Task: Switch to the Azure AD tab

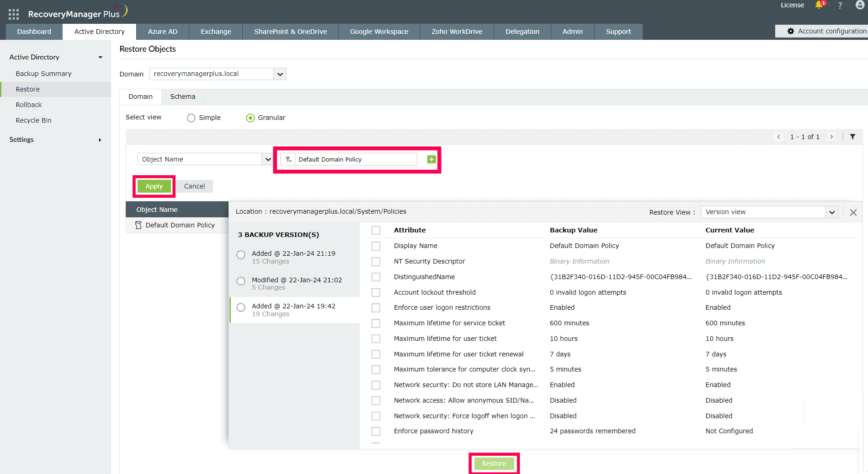Action: [x=162, y=32]
